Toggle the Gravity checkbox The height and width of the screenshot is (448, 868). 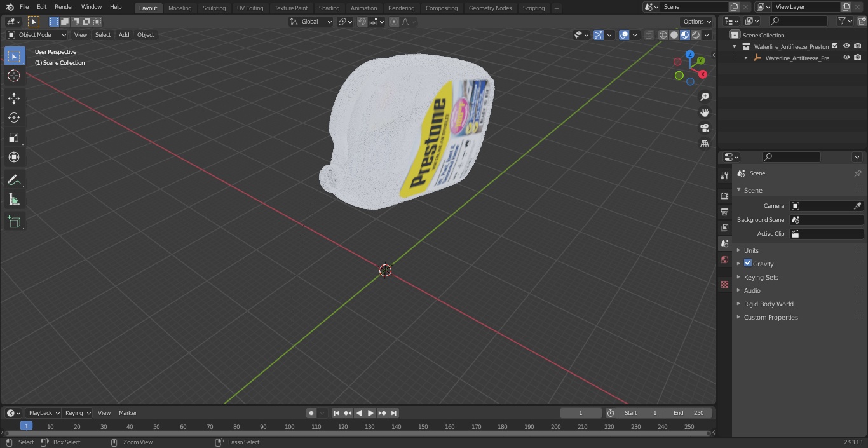(748, 263)
